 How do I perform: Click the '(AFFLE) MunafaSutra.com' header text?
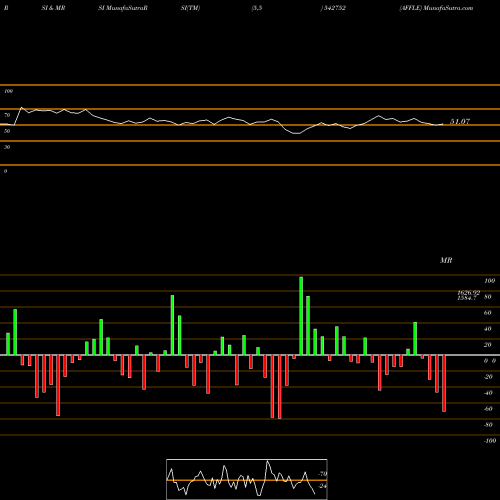tap(436, 8)
